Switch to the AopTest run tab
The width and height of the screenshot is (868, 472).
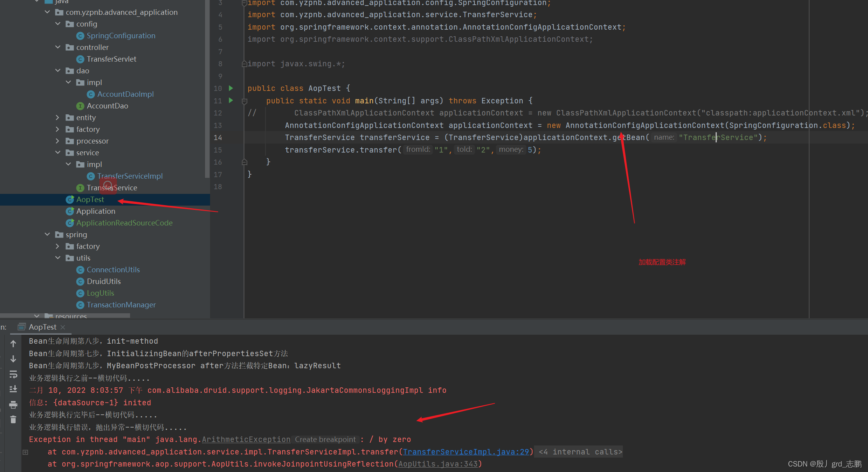[x=42, y=327]
